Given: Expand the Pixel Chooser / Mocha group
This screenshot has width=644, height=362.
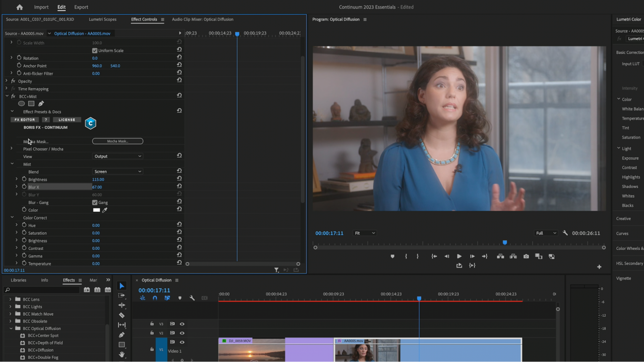Looking at the screenshot, I should pyautogui.click(x=12, y=148).
